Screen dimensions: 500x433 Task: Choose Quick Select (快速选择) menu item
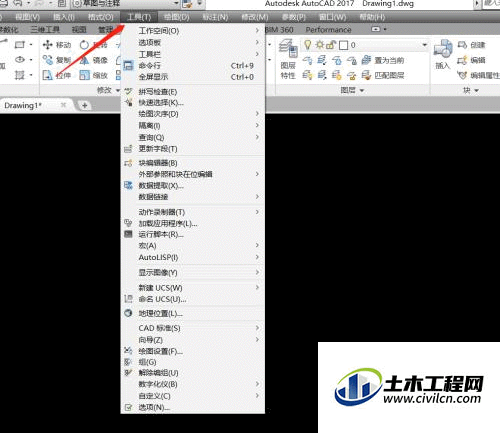click(193, 103)
